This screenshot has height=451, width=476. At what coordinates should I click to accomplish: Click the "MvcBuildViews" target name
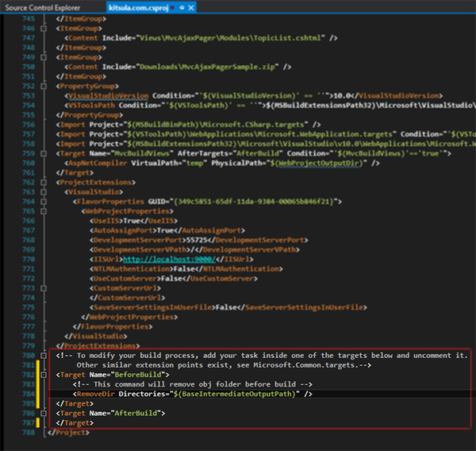pos(142,153)
